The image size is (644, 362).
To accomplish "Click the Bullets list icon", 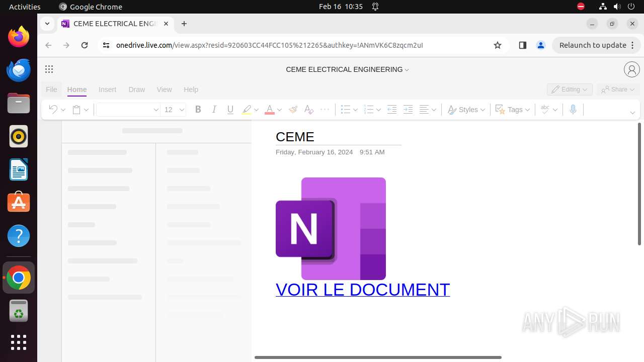I will coord(345,110).
